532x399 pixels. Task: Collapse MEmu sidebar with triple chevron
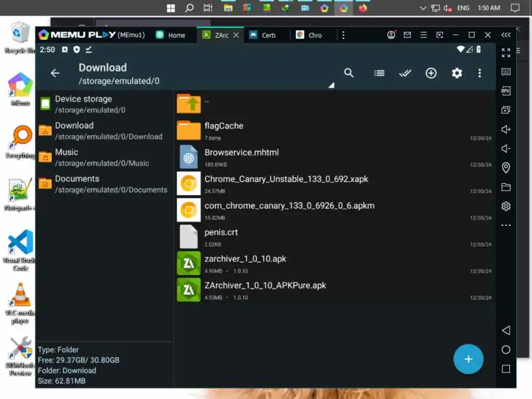click(506, 35)
